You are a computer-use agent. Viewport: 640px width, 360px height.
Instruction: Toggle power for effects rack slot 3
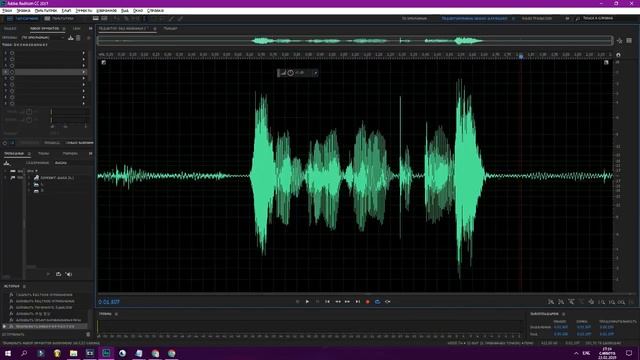pos(12,65)
